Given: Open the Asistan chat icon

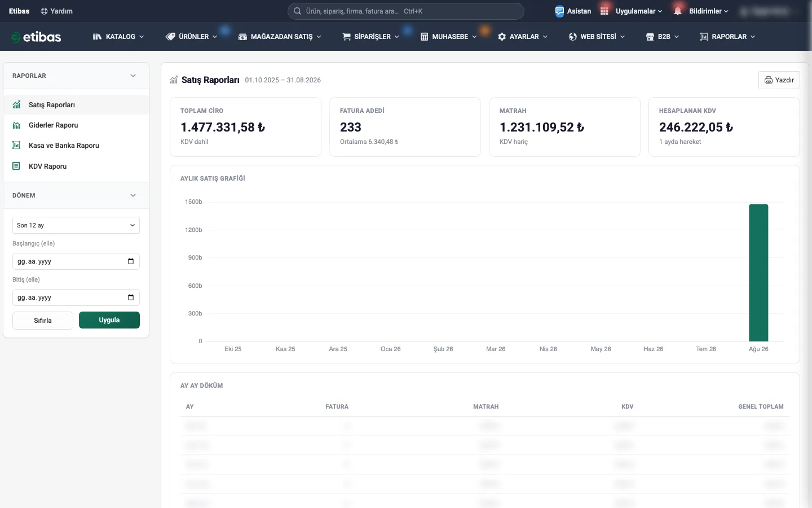Looking at the screenshot, I should (x=559, y=11).
